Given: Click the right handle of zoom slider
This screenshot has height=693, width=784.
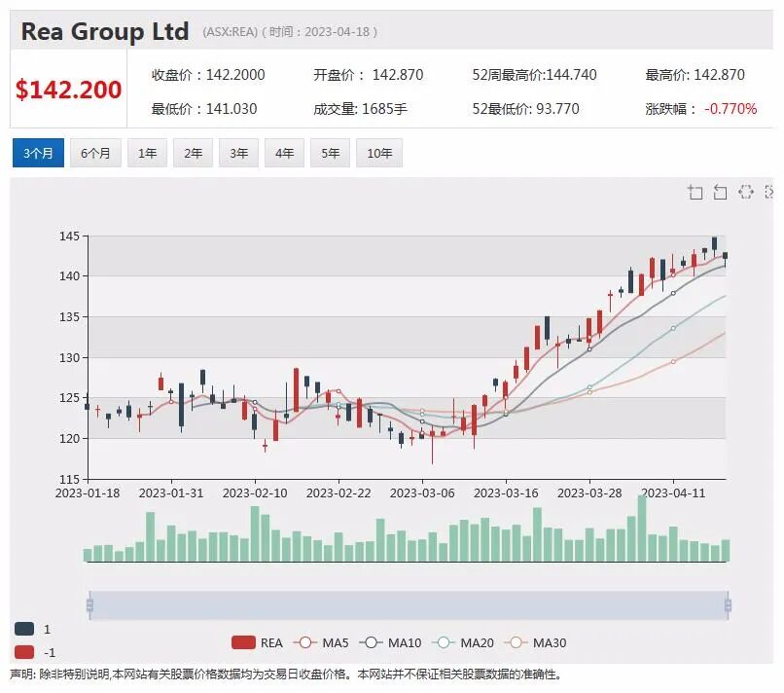Looking at the screenshot, I should pos(728,605).
